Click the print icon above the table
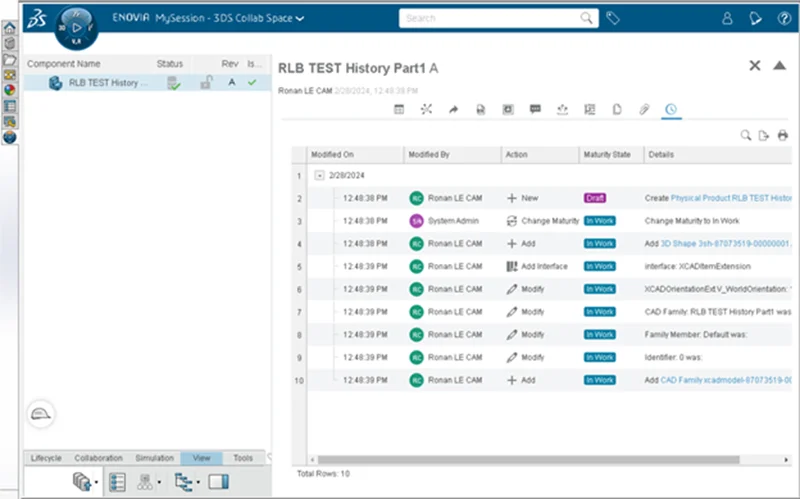 coord(782,135)
